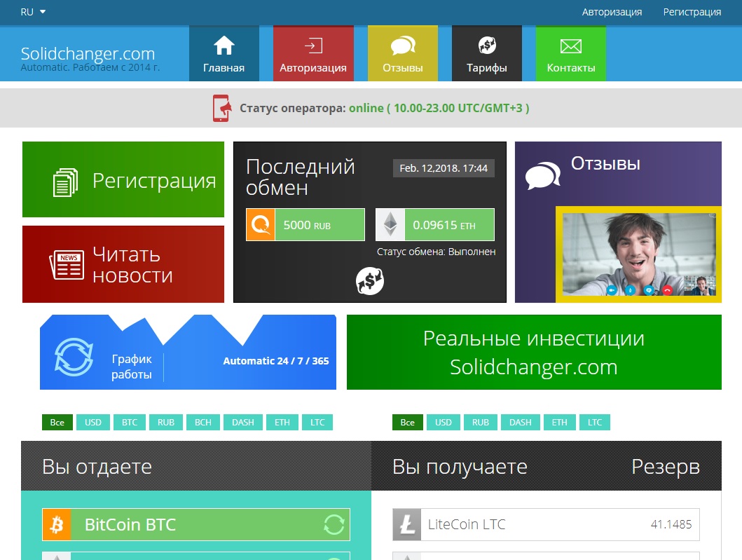Click the dollar exchange icon on Тарифы tile
Image resolution: width=742 pixels, height=560 pixels.
coord(487,46)
